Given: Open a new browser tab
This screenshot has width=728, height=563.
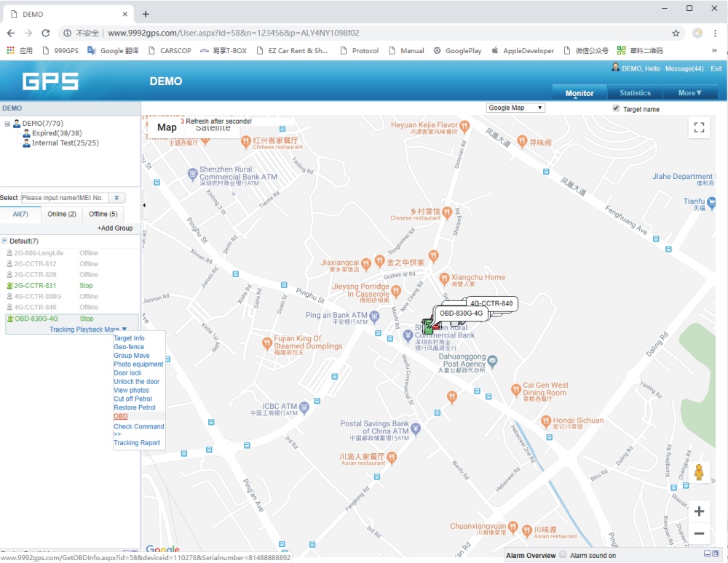Looking at the screenshot, I should (146, 14).
